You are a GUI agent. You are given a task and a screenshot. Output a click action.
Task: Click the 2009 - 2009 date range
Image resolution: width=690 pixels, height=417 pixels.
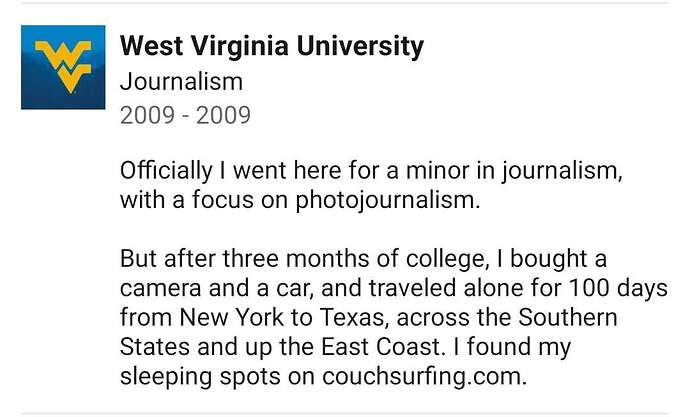(185, 115)
